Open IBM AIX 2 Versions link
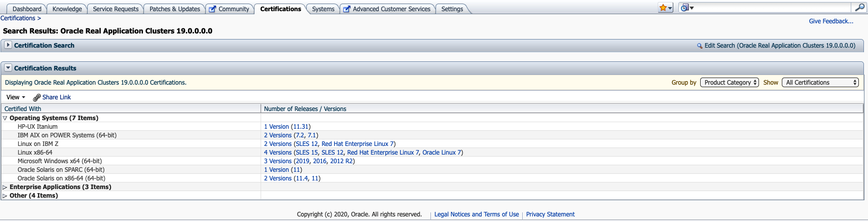The height and width of the screenshot is (221, 868). [x=278, y=135]
